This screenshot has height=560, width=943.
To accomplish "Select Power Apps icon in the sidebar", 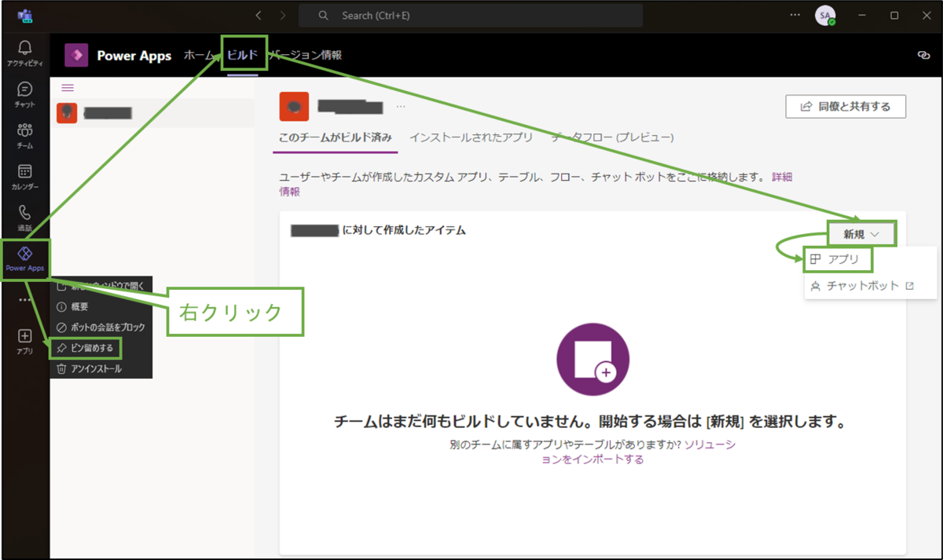I will click(x=25, y=258).
